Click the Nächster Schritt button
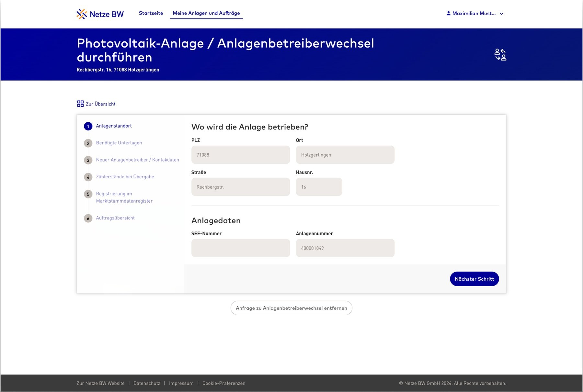The image size is (583, 392). point(474,279)
